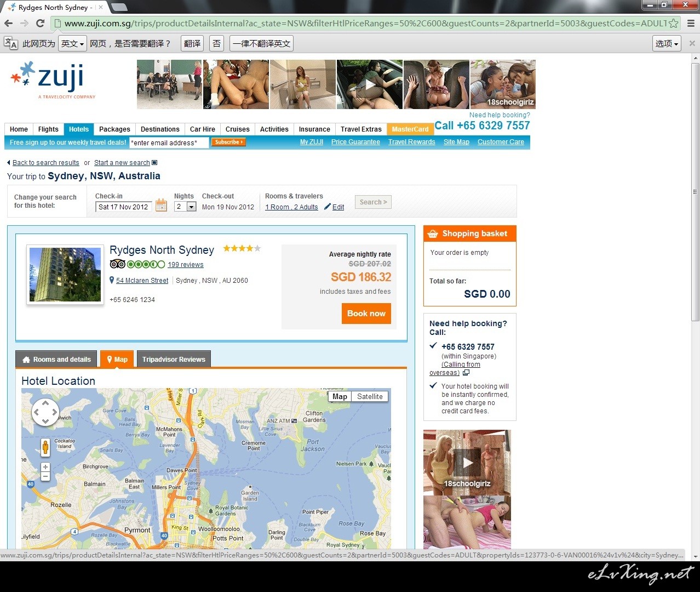This screenshot has height=592, width=700.
Task: Select the Street View pegman icon
Action: 45,447
